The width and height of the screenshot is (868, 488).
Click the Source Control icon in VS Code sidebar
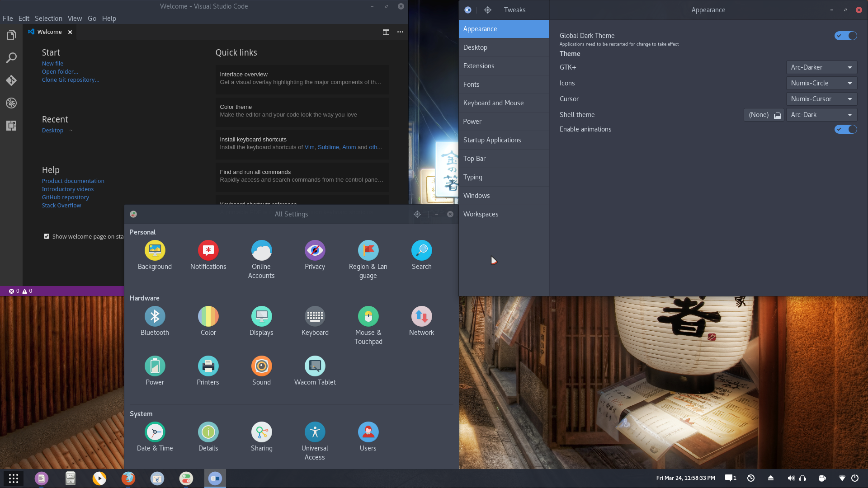pos(11,80)
